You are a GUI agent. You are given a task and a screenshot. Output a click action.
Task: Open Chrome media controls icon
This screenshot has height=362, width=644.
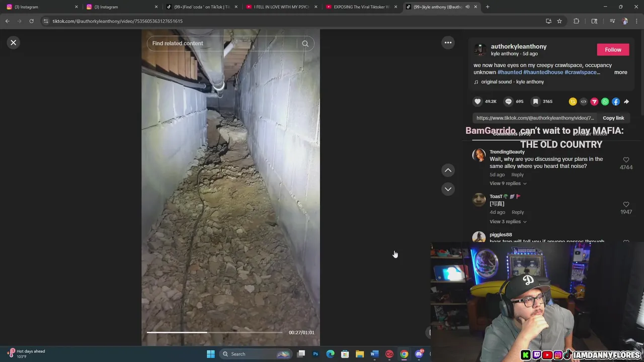[x=612, y=21]
